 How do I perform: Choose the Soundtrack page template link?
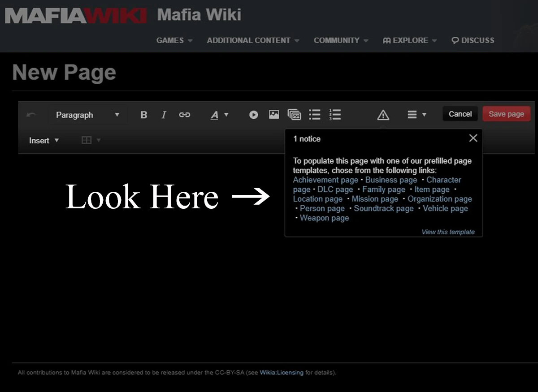tap(384, 208)
